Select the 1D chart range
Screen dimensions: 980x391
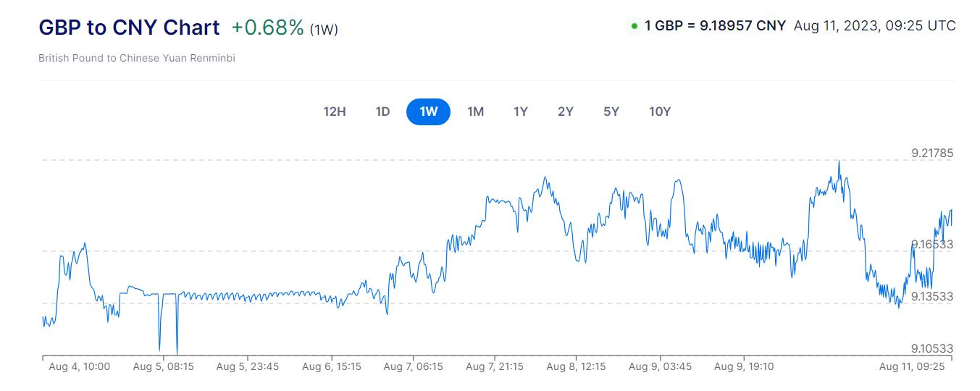[382, 112]
